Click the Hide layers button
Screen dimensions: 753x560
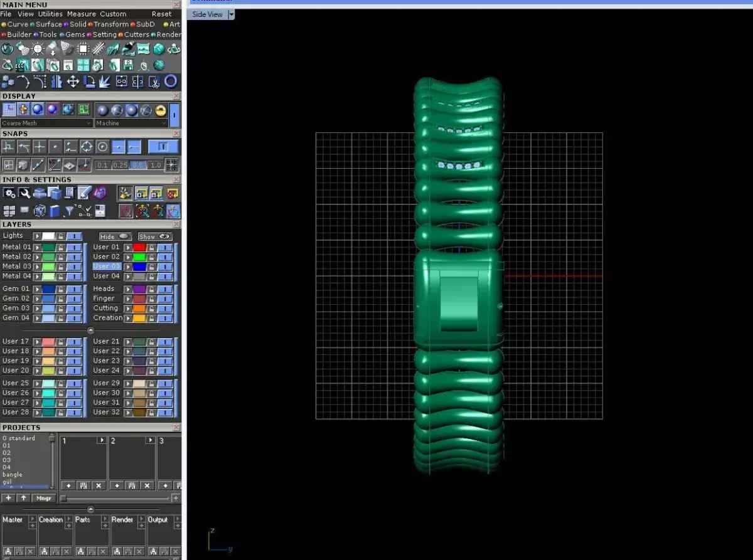(115, 236)
